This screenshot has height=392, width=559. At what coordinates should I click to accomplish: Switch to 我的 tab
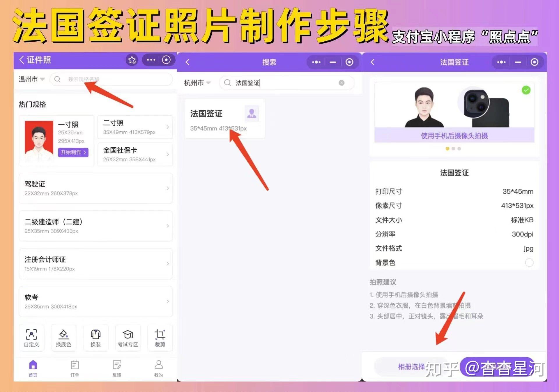click(x=159, y=368)
